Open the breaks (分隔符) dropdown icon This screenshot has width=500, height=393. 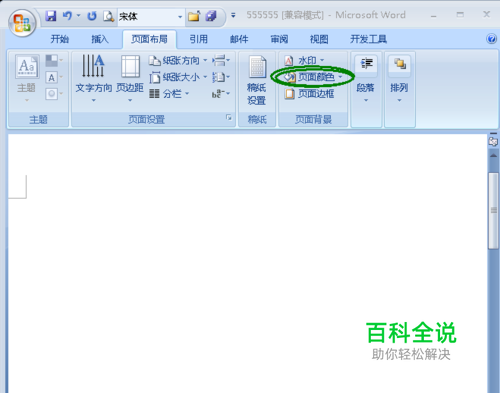click(x=221, y=61)
